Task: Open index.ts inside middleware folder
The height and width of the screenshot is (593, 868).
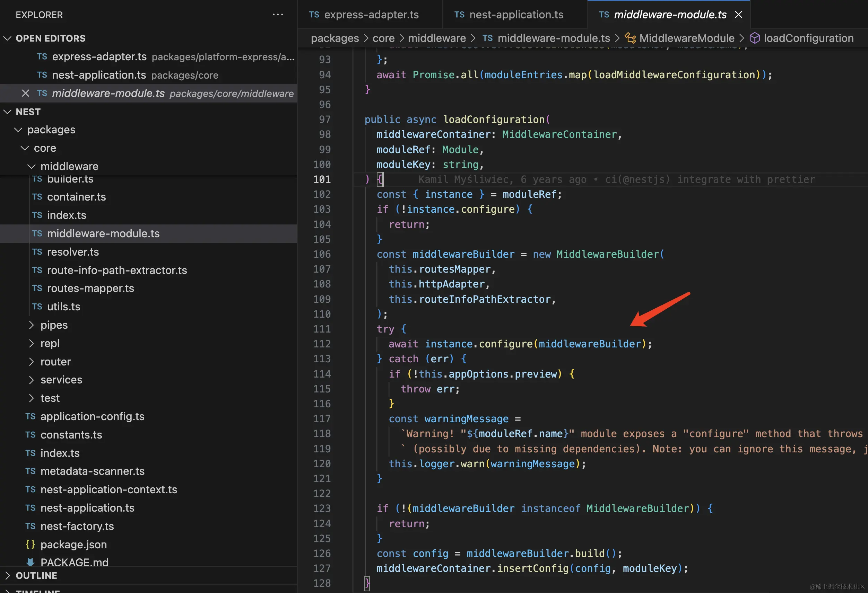Action: 148,215
